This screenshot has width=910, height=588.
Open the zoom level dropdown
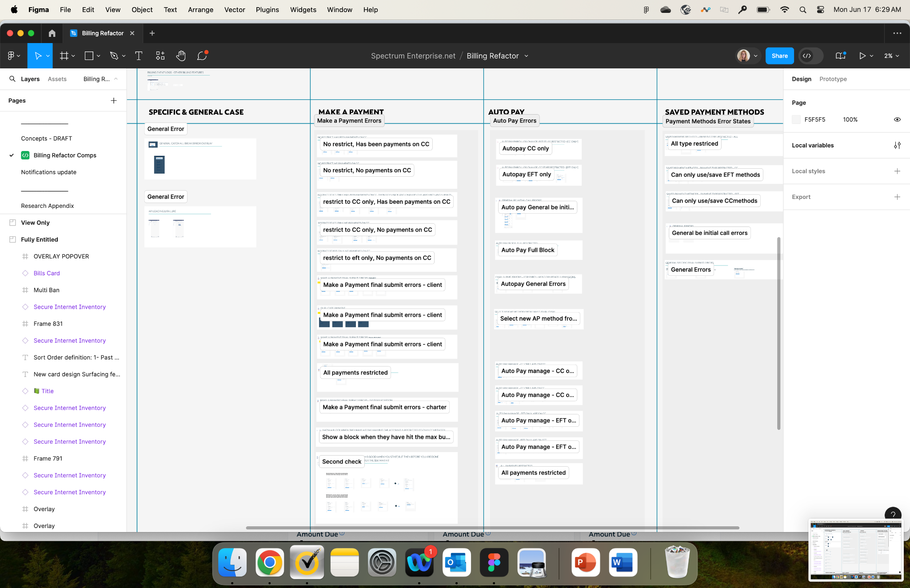(891, 56)
